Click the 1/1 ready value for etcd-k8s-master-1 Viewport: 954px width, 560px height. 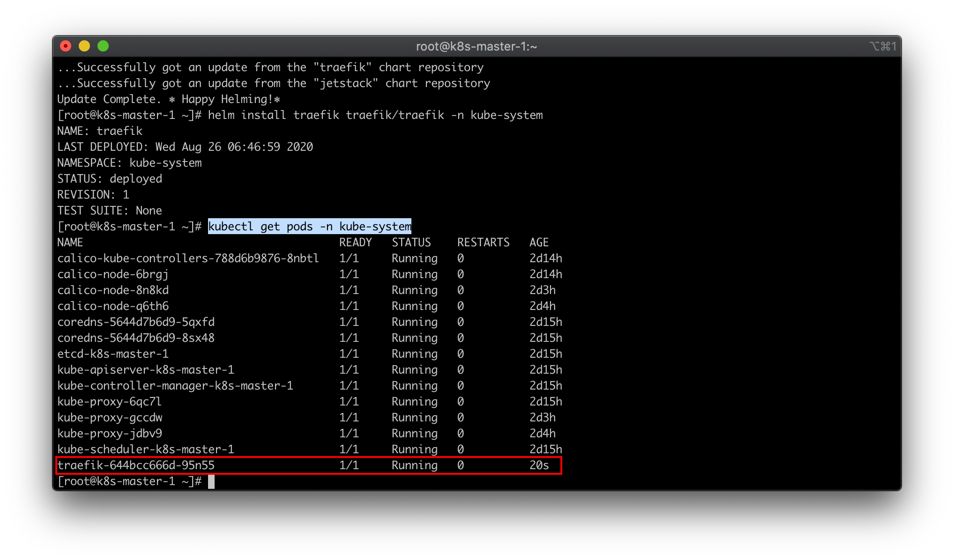(349, 354)
